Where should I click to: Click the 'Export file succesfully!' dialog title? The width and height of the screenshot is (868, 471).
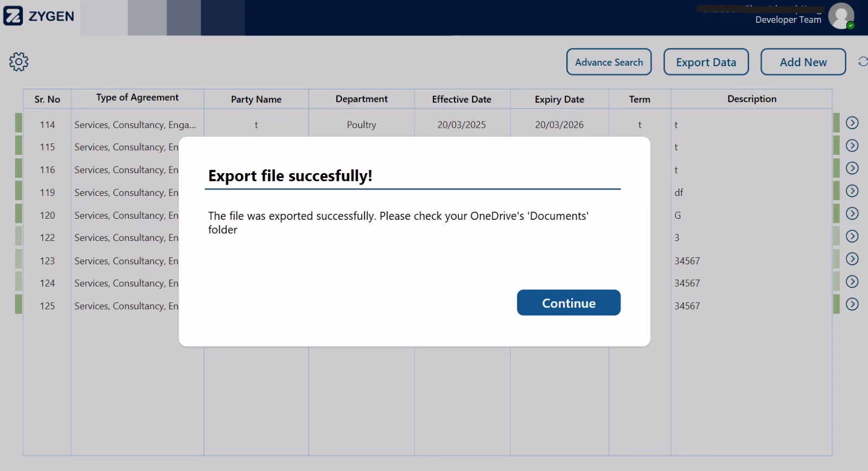290,176
